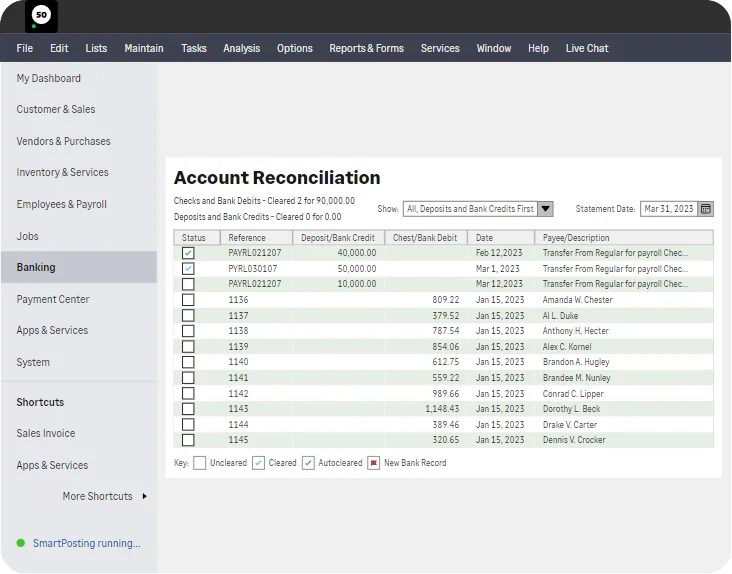The height and width of the screenshot is (574, 732).
Task: Mark check 1138 as cleared
Action: pos(188,331)
